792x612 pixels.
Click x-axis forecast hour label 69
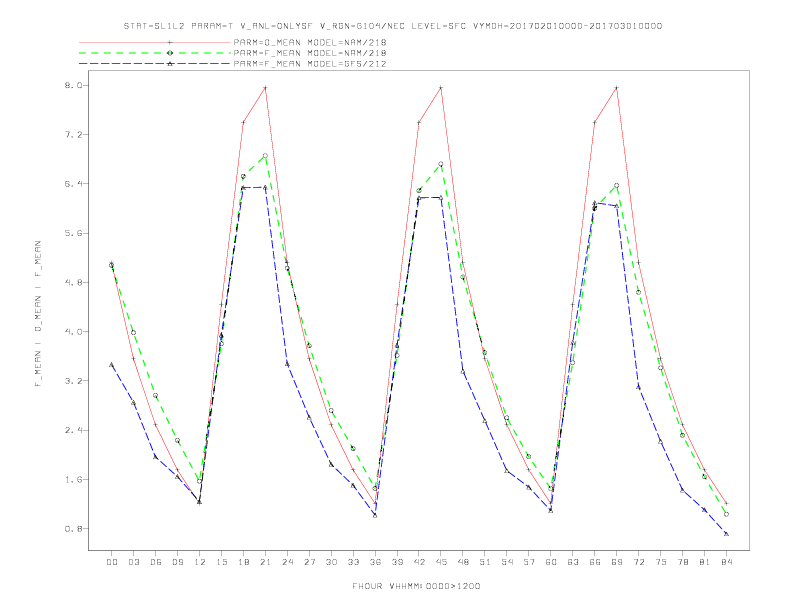pyautogui.click(x=617, y=562)
